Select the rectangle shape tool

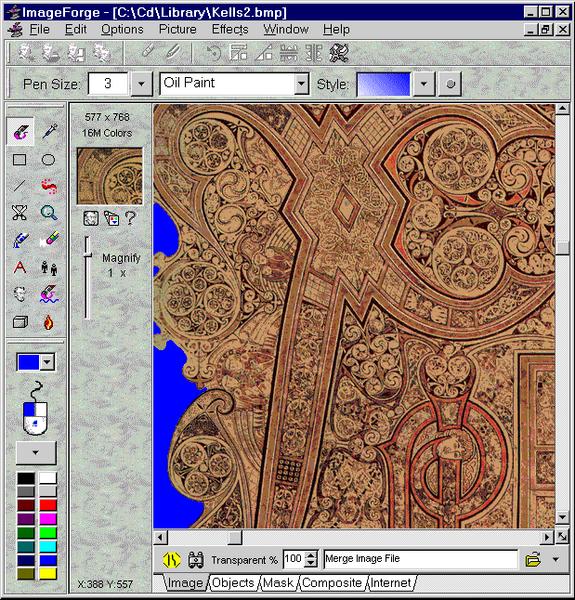click(20, 160)
